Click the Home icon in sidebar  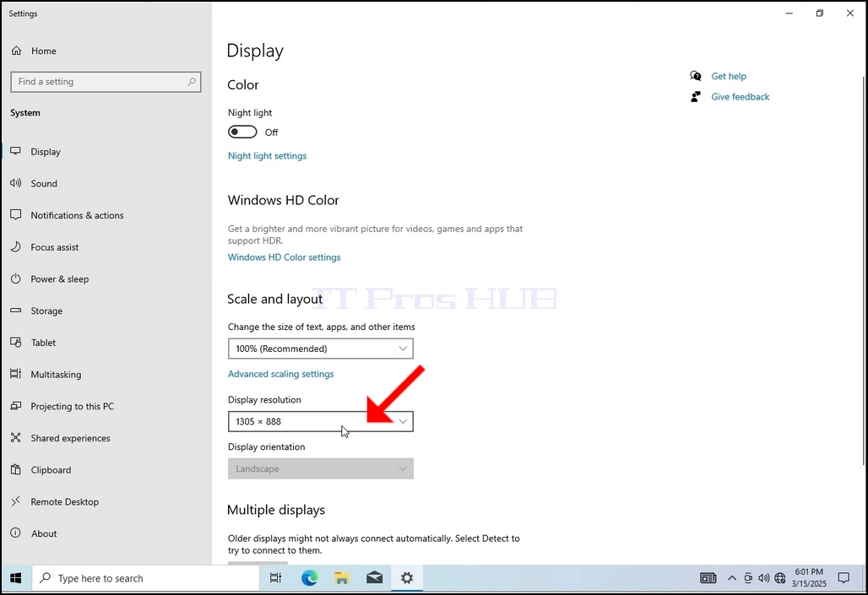[x=16, y=51]
